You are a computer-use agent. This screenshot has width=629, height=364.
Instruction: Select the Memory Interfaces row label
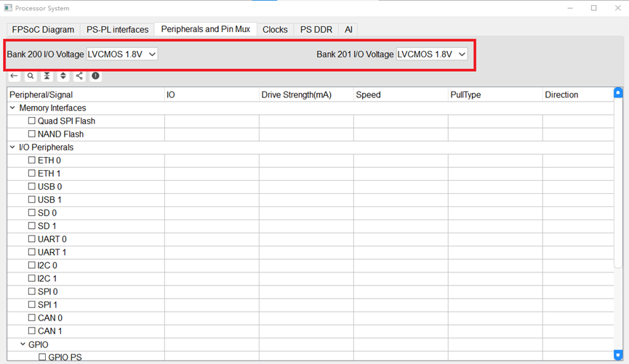pyautogui.click(x=52, y=108)
